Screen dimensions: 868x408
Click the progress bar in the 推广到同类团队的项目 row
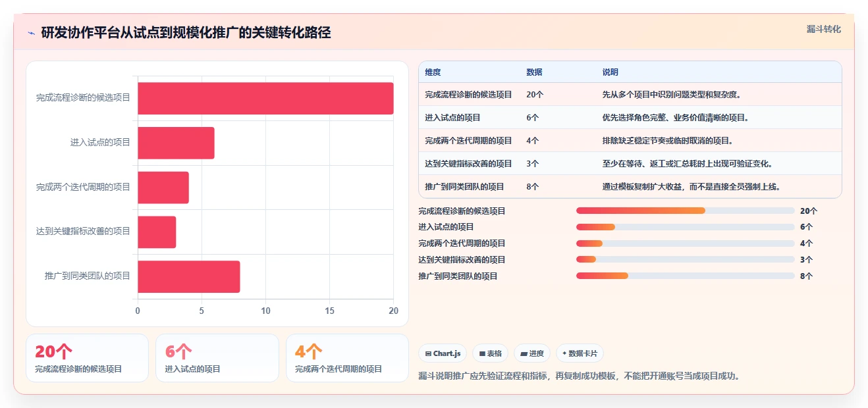click(x=685, y=276)
